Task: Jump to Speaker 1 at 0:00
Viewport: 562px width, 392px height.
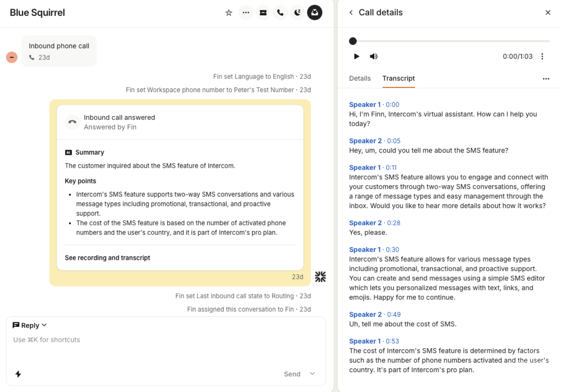Action: (x=374, y=105)
